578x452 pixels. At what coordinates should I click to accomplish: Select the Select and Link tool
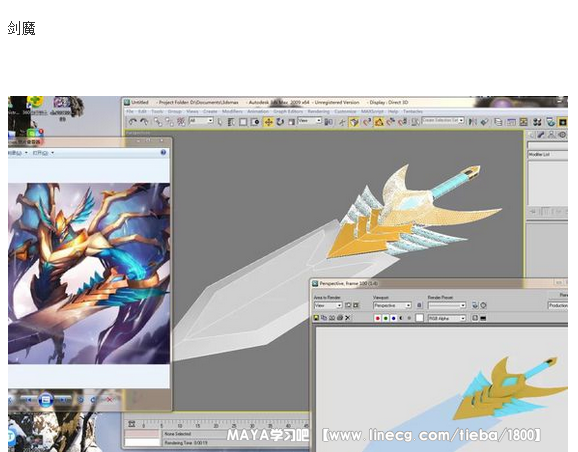point(158,121)
